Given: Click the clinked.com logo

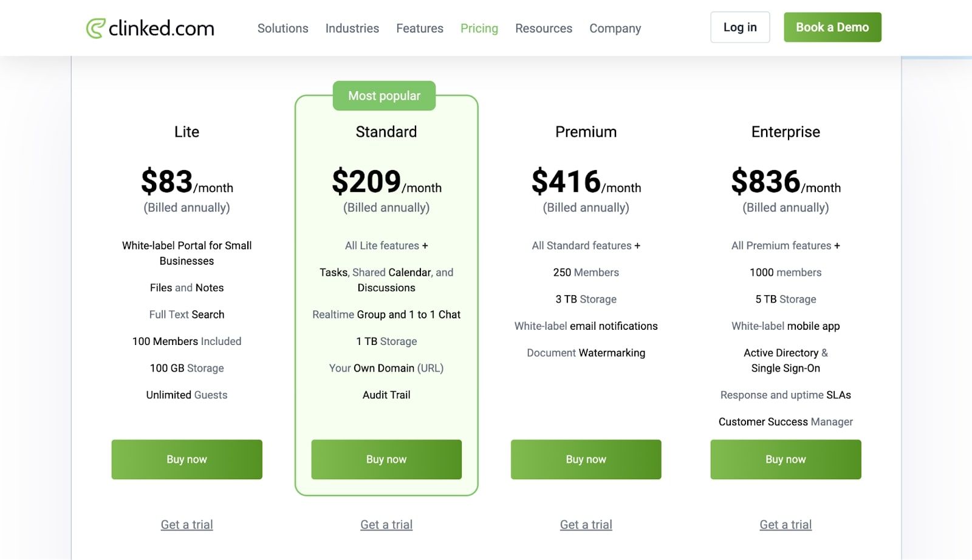Looking at the screenshot, I should click(150, 28).
